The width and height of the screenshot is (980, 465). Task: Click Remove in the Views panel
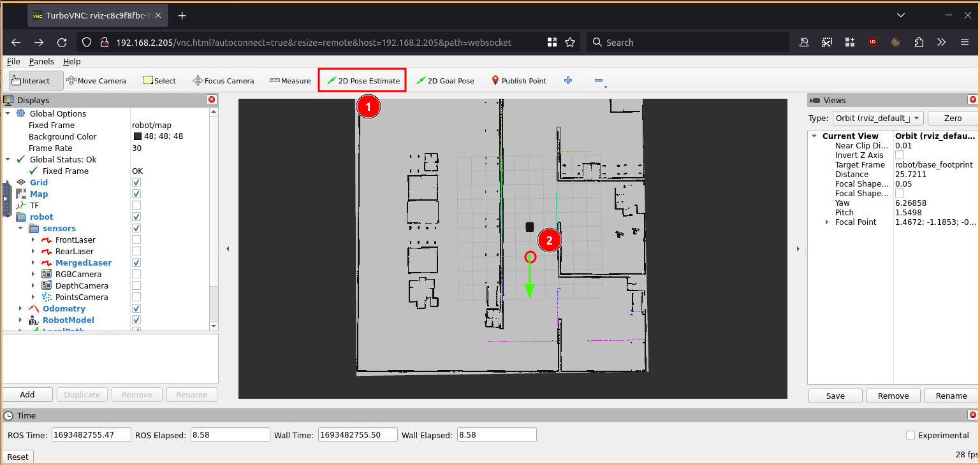point(893,396)
